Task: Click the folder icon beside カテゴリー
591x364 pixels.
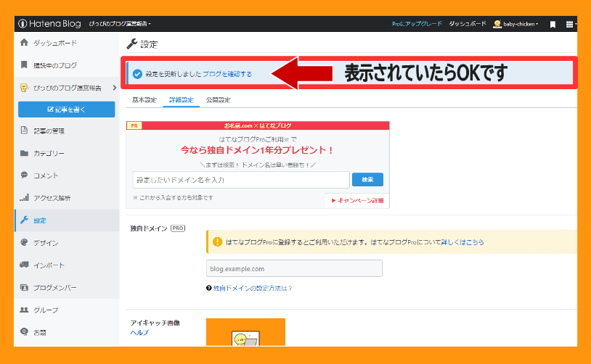Action: pos(24,153)
